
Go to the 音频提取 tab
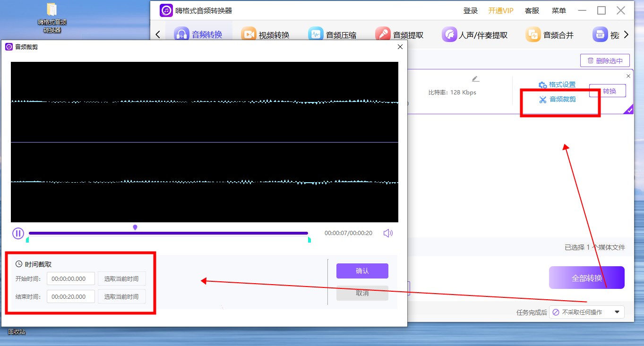point(399,34)
